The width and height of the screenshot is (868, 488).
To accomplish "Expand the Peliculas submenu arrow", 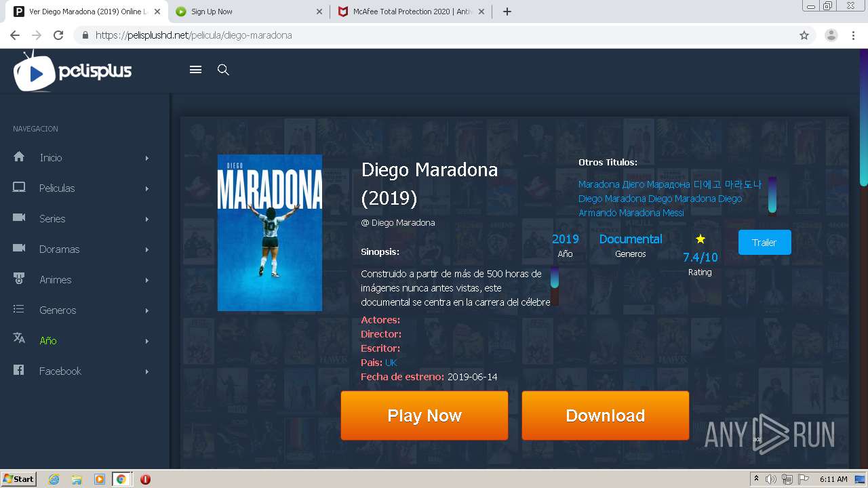I will [x=146, y=188].
